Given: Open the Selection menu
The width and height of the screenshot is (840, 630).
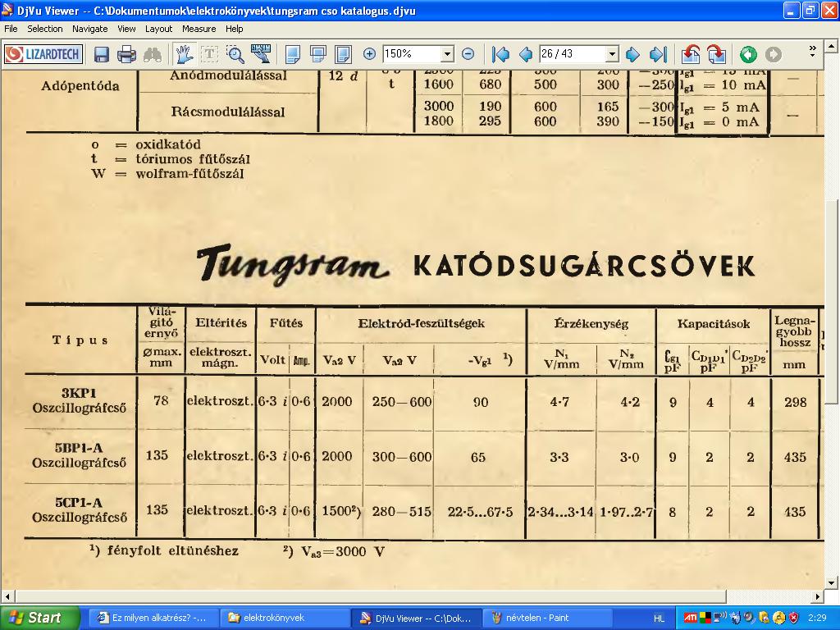Looking at the screenshot, I should (45, 29).
